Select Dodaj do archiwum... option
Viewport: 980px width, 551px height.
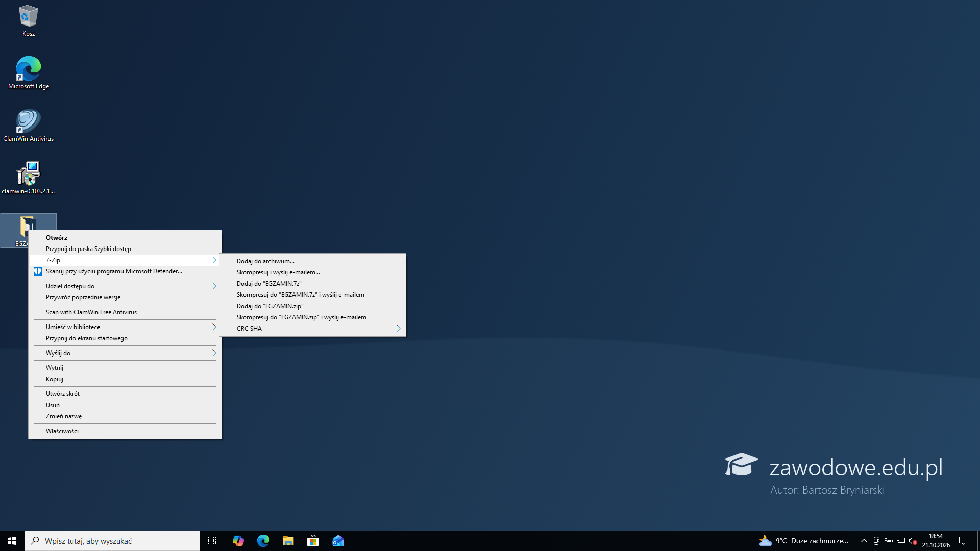tap(312, 261)
